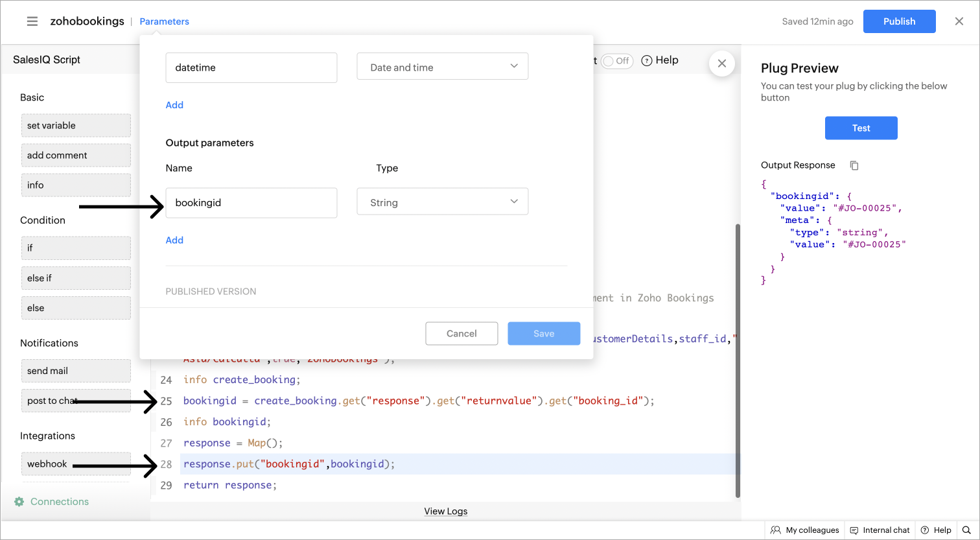Click the Publish button

tap(899, 21)
